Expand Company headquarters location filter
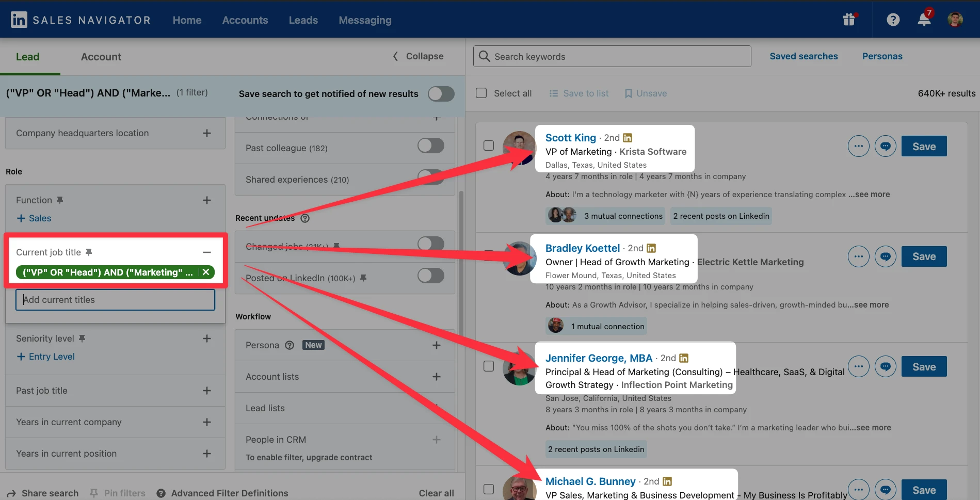The width and height of the screenshot is (980, 500). point(207,133)
